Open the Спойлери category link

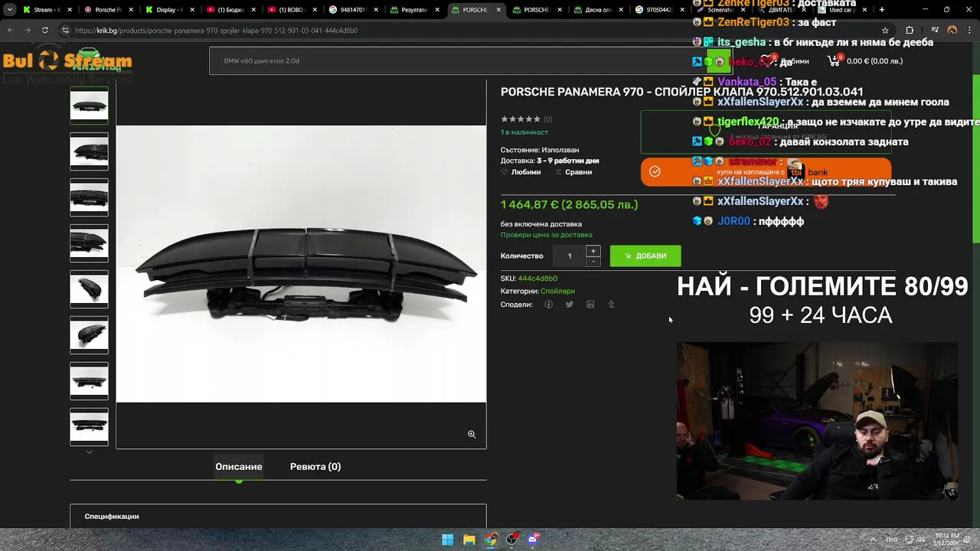pyautogui.click(x=557, y=291)
